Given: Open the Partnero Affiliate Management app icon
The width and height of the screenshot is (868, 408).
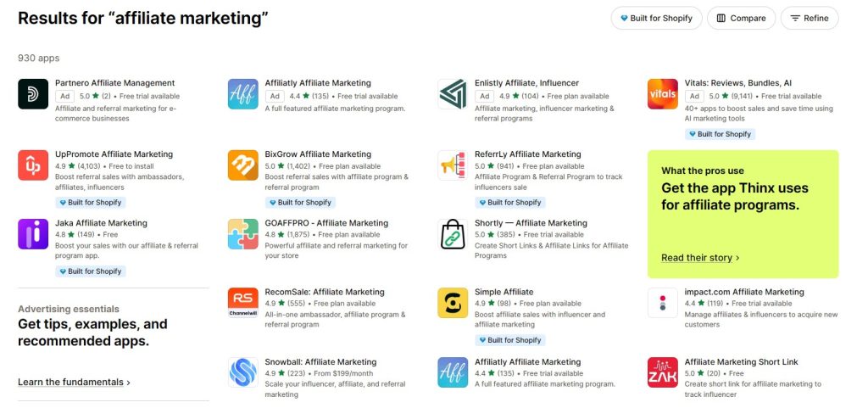Looking at the screenshot, I should click(x=33, y=94).
